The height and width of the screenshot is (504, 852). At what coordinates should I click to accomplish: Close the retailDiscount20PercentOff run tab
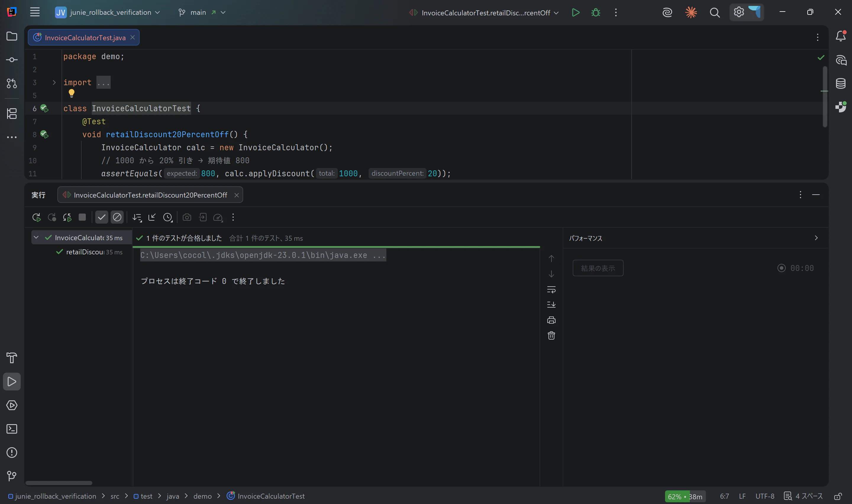[237, 195]
